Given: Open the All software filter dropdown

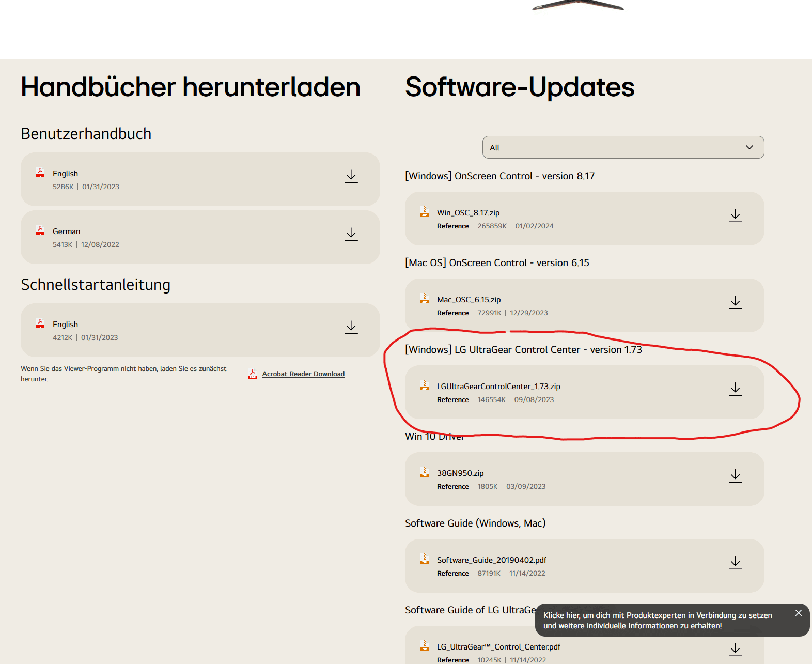Looking at the screenshot, I should 623,147.
